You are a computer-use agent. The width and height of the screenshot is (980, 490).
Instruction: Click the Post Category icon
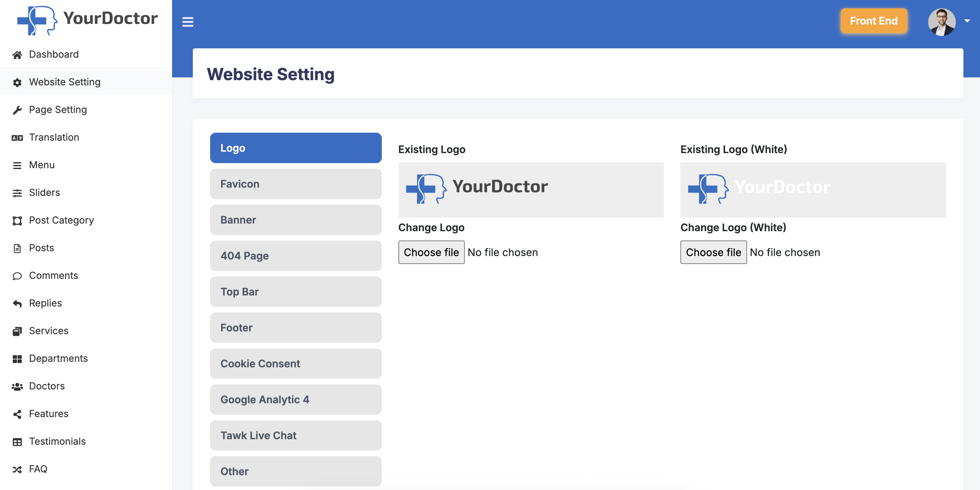[17, 221]
